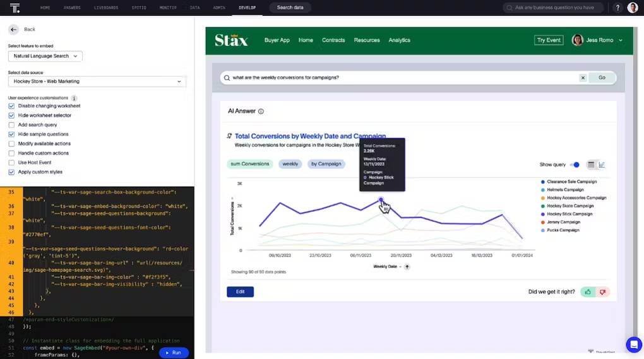
Task: Open Contracts in Stax menu
Action: click(333, 40)
